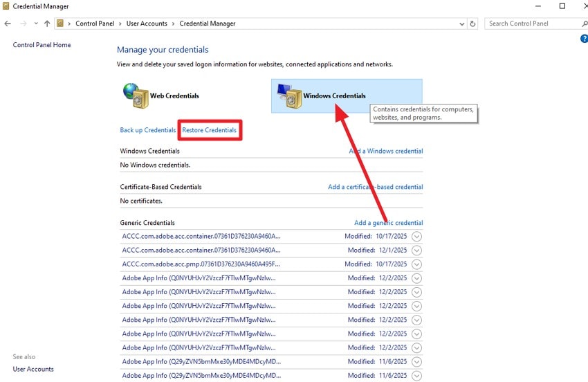This screenshot has width=588, height=382.
Task: Click the Generic Credentials section heading
Action: 147,223
